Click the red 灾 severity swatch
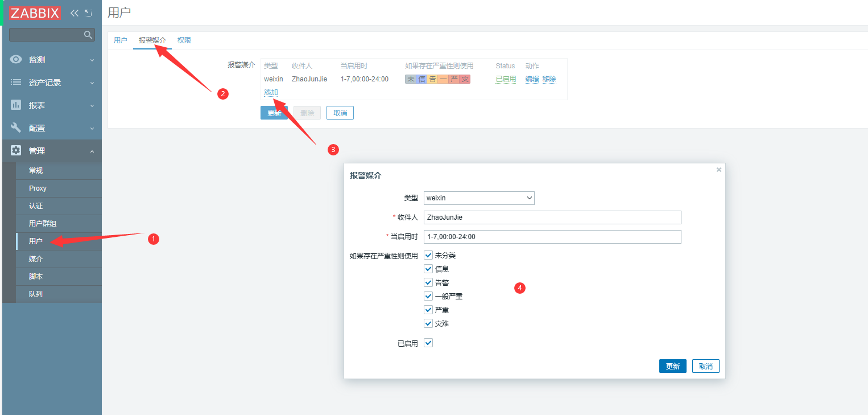Screen dimensions: 868x415 click(465, 79)
